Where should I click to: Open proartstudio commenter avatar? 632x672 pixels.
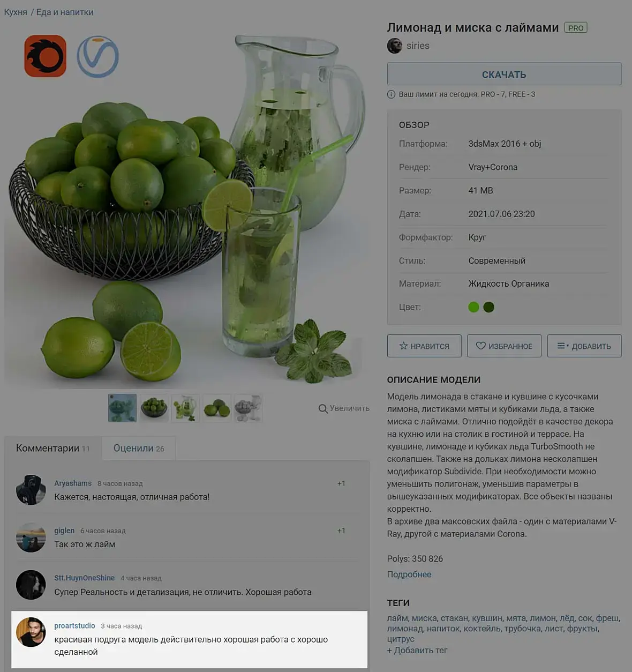point(31,632)
